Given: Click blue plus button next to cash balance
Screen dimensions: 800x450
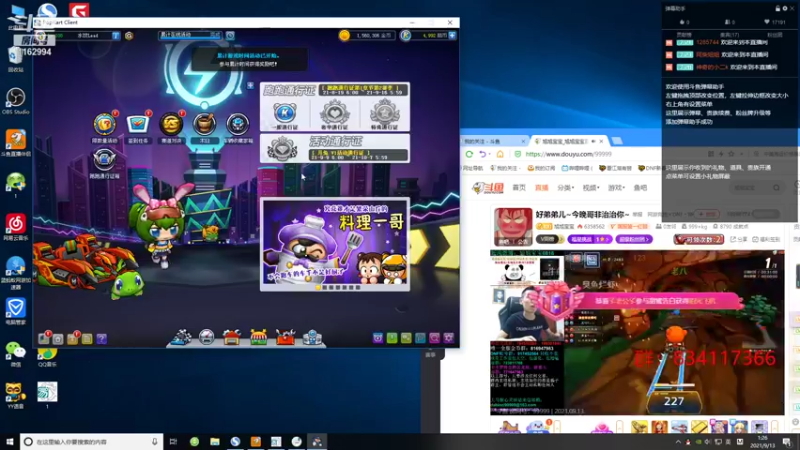Looking at the screenshot, I should [452, 35].
